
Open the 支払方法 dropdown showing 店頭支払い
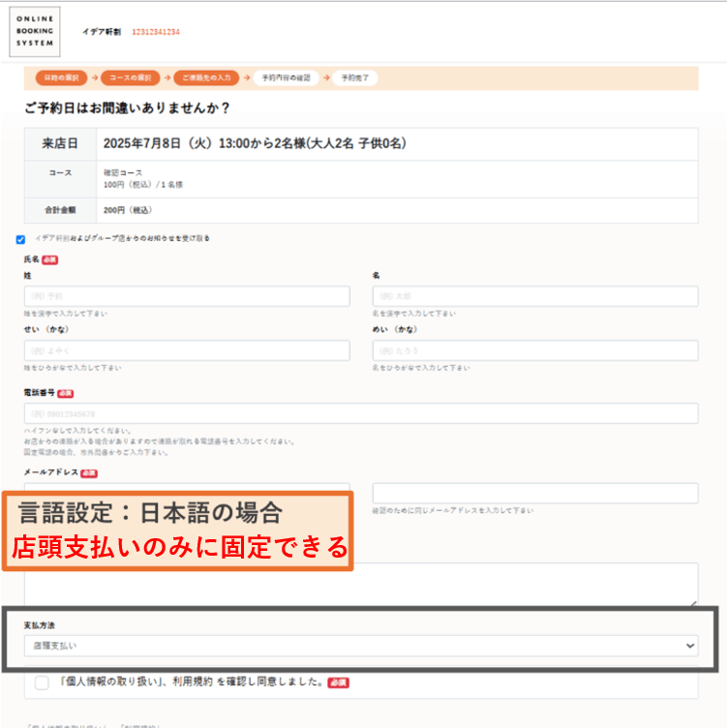click(x=361, y=646)
